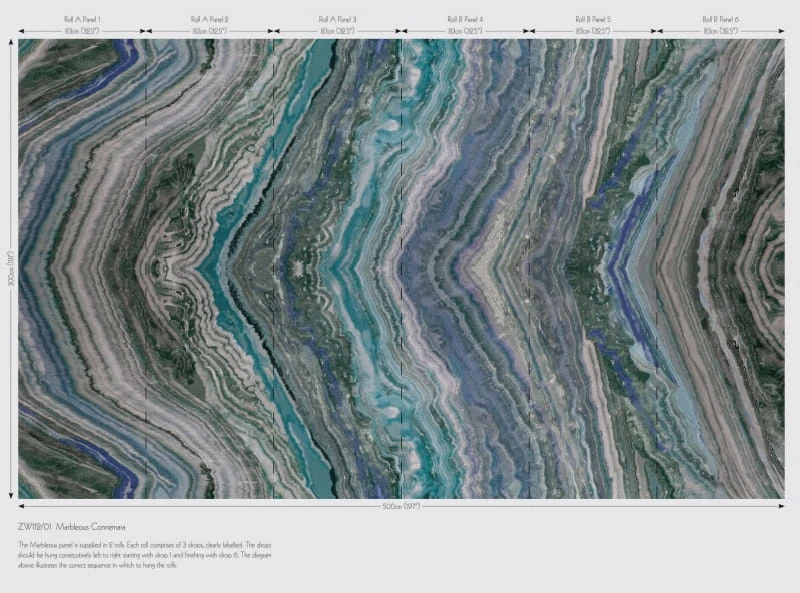Image resolution: width=800 pixels, height=593 pixels.
Task: Click the right arrowhead of the 500cm line
Action: tap(782, 506)
